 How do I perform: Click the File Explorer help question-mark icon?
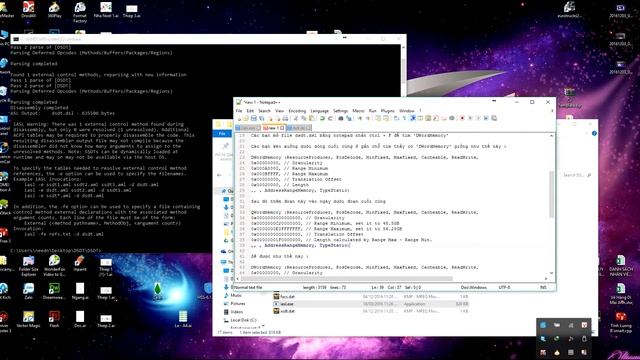[x=594, y=133]
